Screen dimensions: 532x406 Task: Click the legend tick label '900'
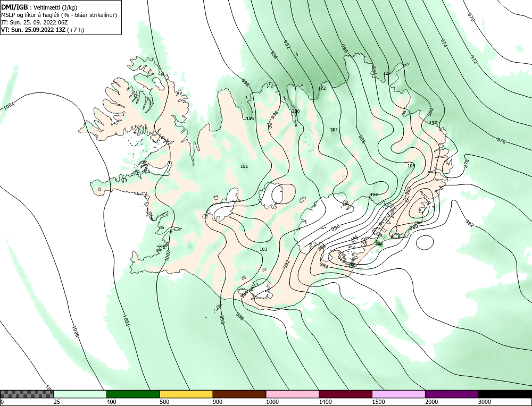pyautogui.click(x=217, y=402)
